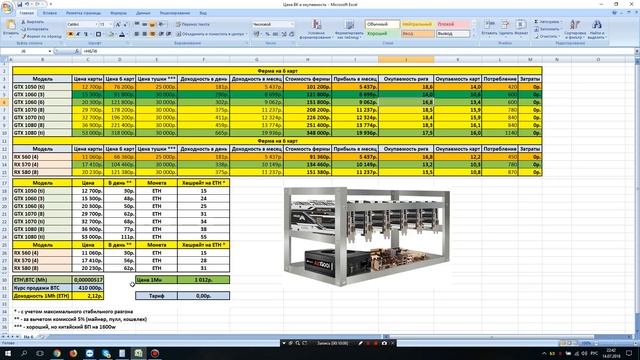Switch to the Рецензирование ribbon tab
640x360 pixels.
[x=175, y=13]
